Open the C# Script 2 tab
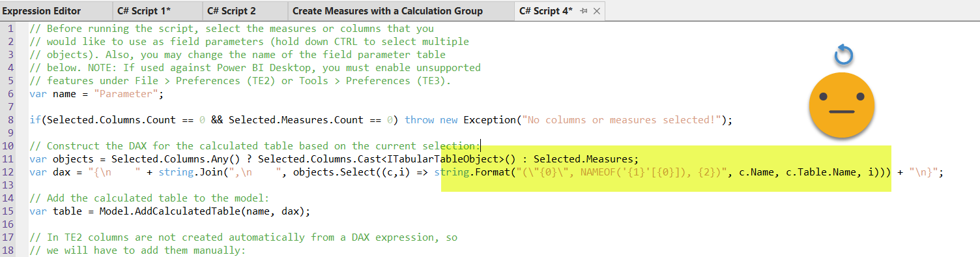Screen dimensions: 980x257 (231, 11)
